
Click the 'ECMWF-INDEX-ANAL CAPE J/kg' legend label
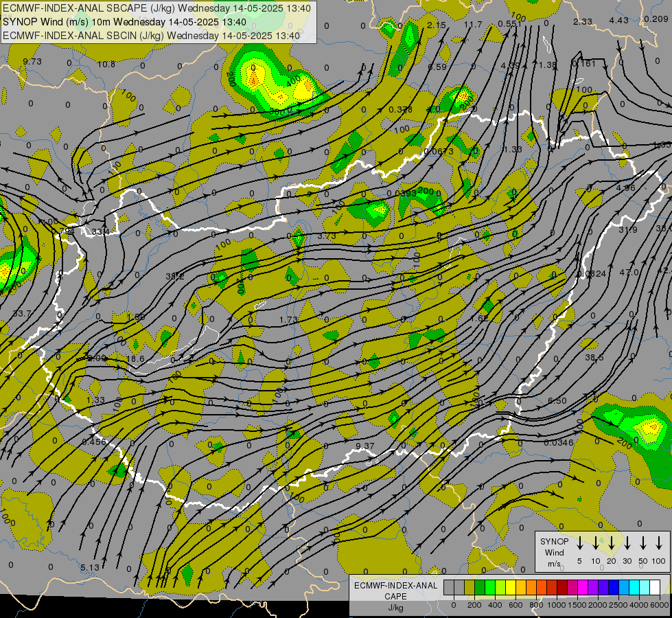tap(395, 596)
